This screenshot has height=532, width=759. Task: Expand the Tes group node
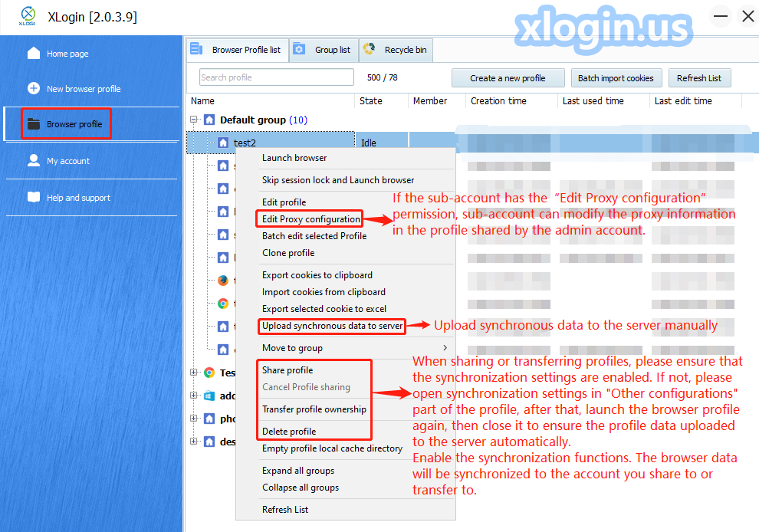click(194, 373)
